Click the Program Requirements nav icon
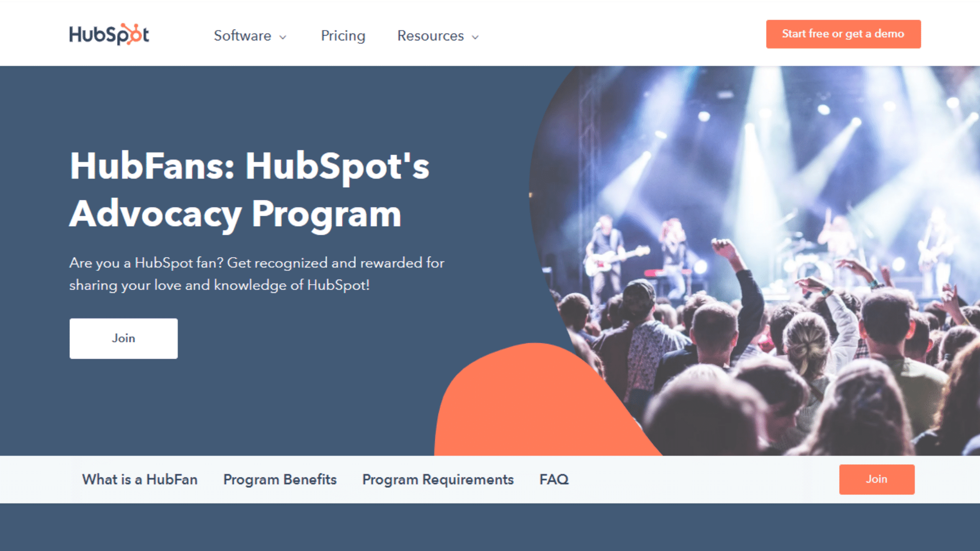Viewport: 980px width, 551px height. (x=438, y=479)
